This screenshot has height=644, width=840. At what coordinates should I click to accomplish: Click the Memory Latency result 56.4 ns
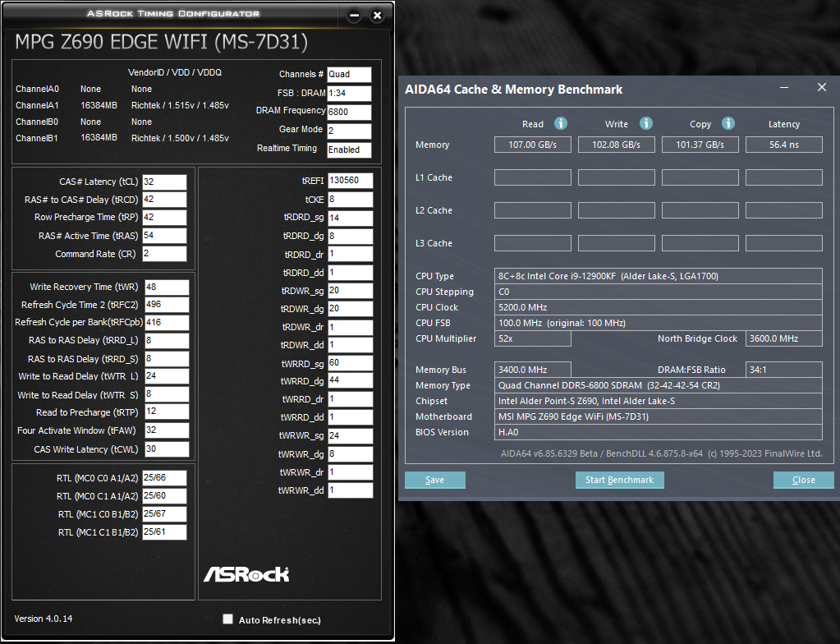click(x=783, y=145)
